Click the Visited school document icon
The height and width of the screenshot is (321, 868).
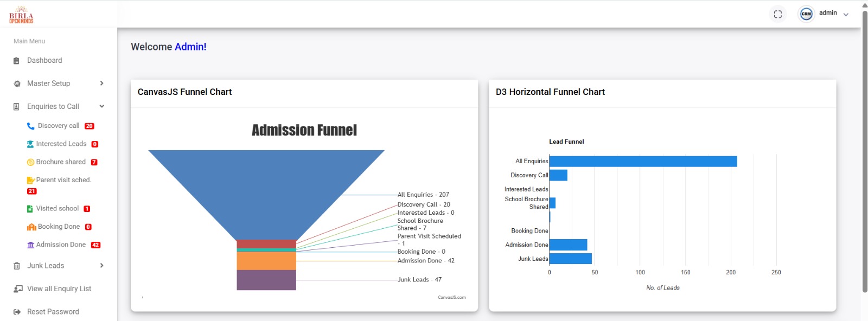pyautogui.click(x=30, y=209)
